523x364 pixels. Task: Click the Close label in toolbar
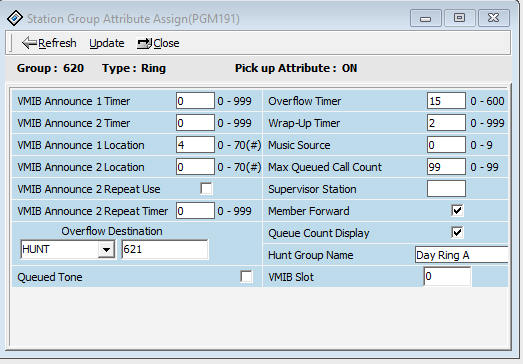click(x=166, y=43)
